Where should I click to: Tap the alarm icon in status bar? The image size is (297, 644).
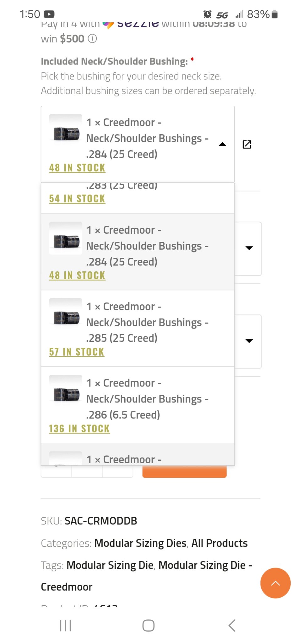(x=208, y=14)
